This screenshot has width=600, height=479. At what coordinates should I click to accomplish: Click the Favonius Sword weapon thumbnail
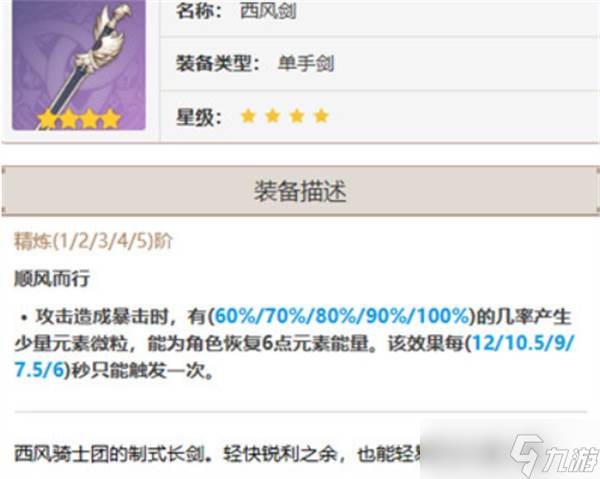tap(79, 65)
